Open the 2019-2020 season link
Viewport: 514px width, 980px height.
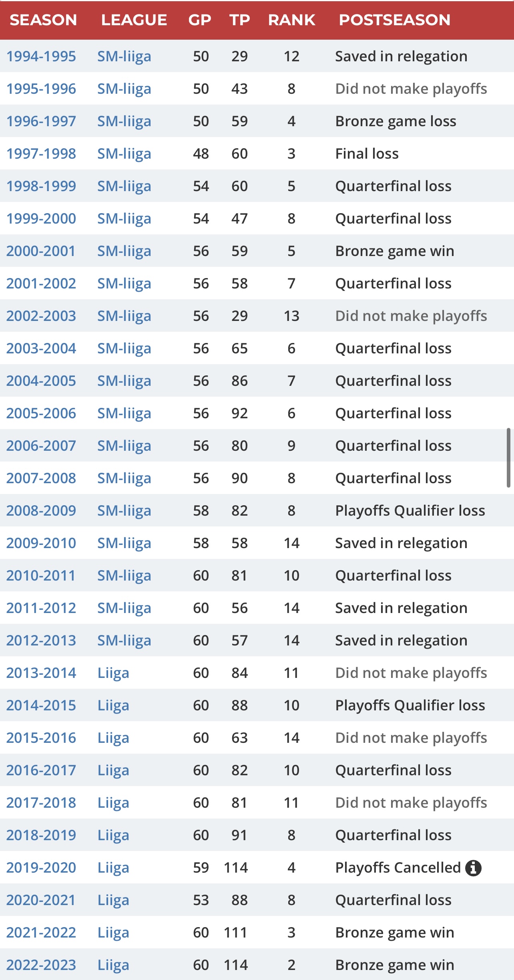41,868
